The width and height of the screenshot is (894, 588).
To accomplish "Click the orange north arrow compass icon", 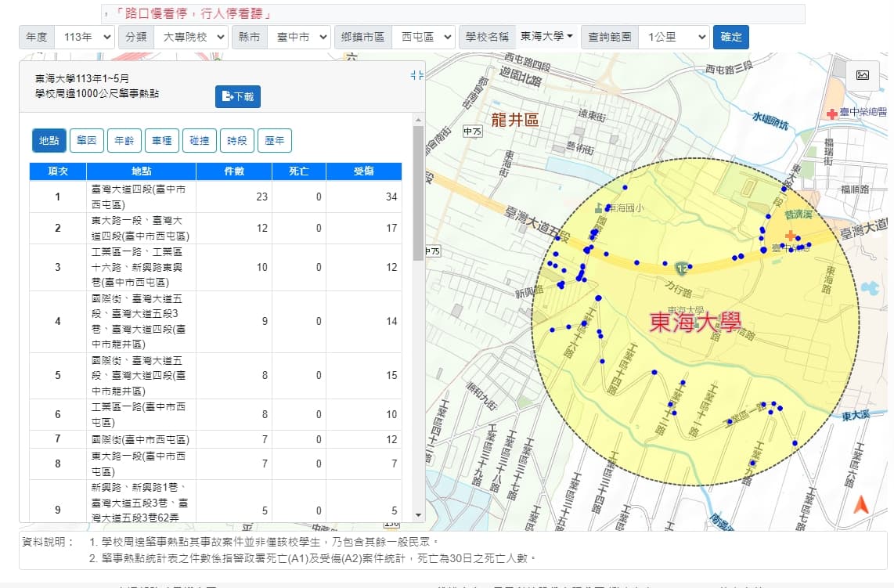I will 861,504.
